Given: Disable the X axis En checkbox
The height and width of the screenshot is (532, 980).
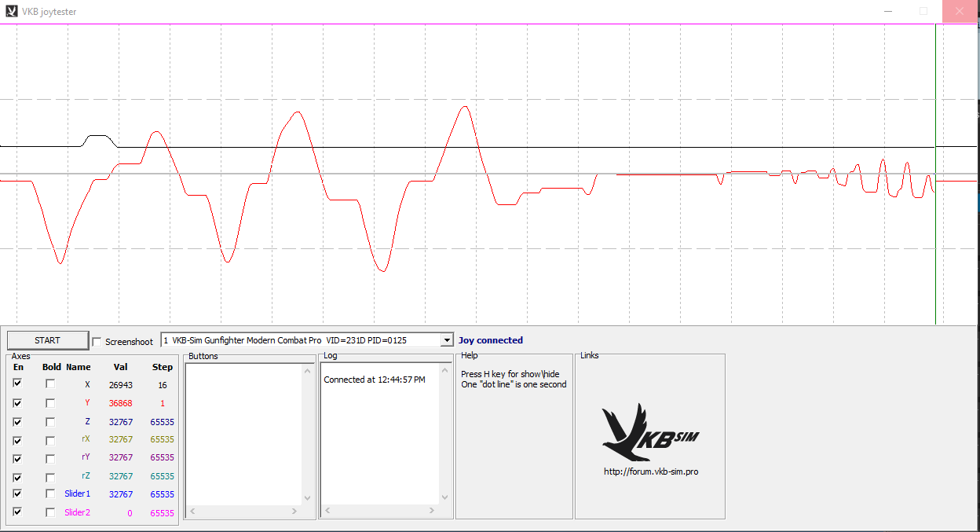Looking at the screenshot, I should click(x=18, y=383).
